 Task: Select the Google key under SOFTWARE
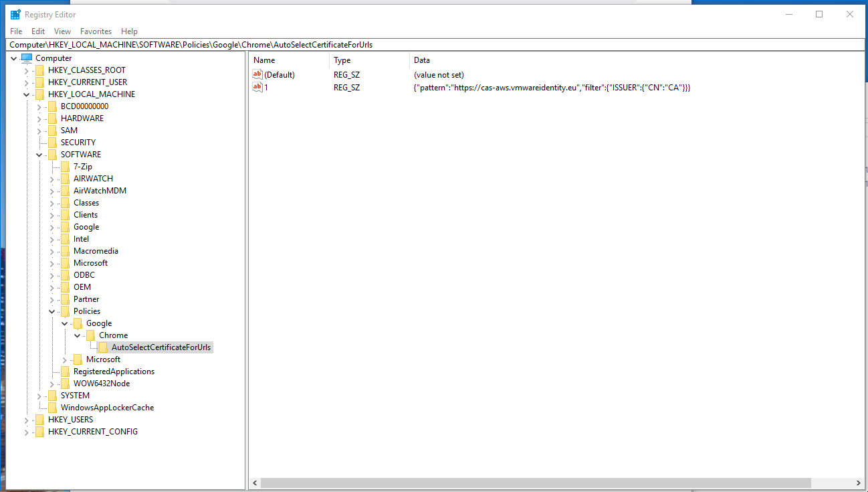(x=86, y=227)
